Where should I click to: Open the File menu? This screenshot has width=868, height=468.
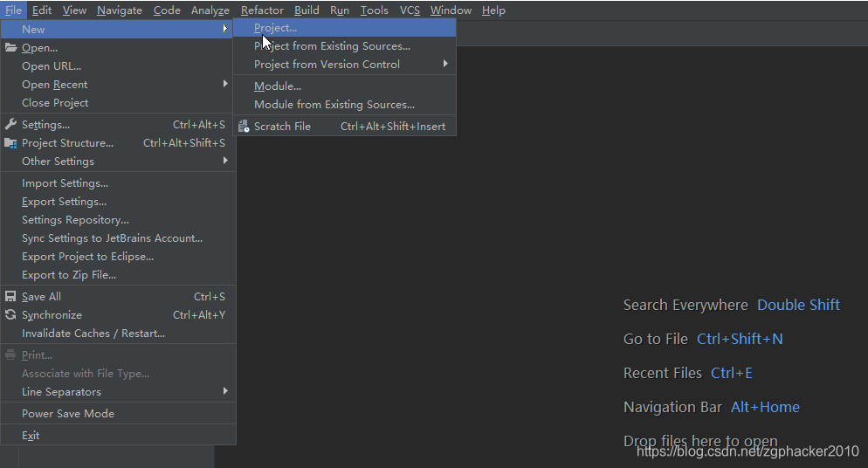pos(13,10)
